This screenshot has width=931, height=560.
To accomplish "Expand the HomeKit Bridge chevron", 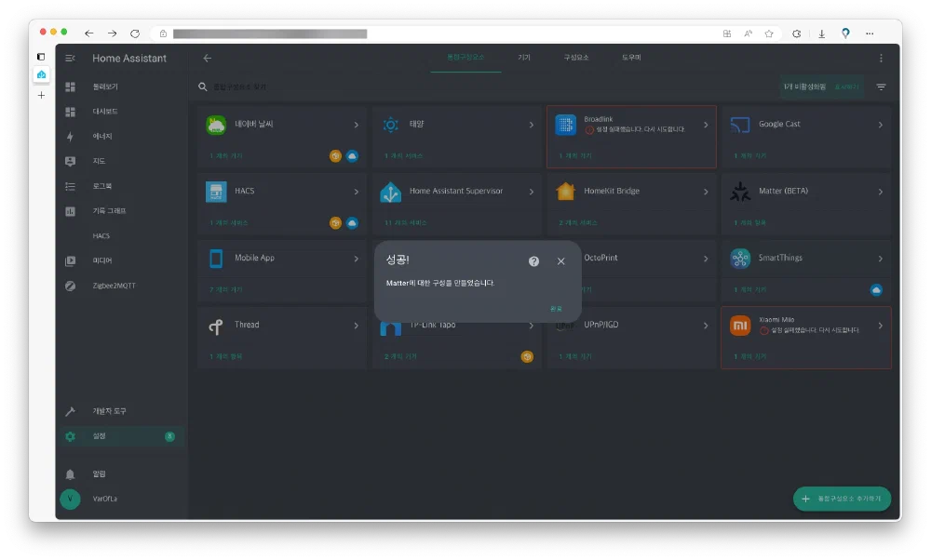I will [706, 192].
